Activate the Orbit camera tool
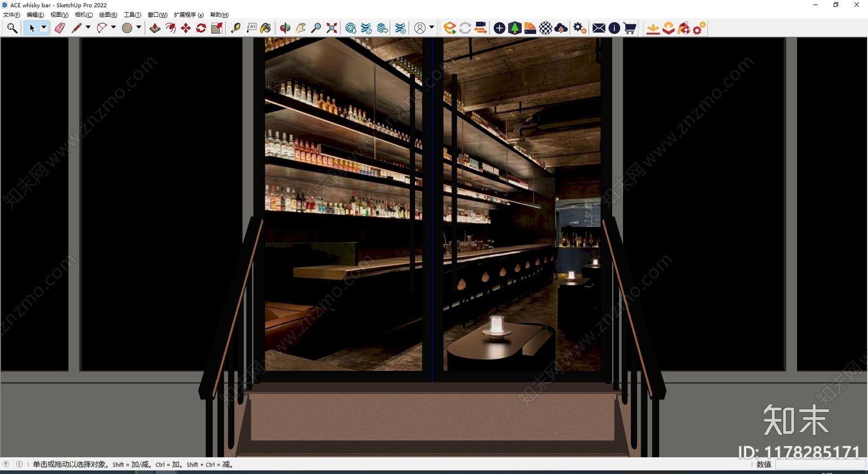The height and width of the screenshot is (474, 868). (285, 28)
